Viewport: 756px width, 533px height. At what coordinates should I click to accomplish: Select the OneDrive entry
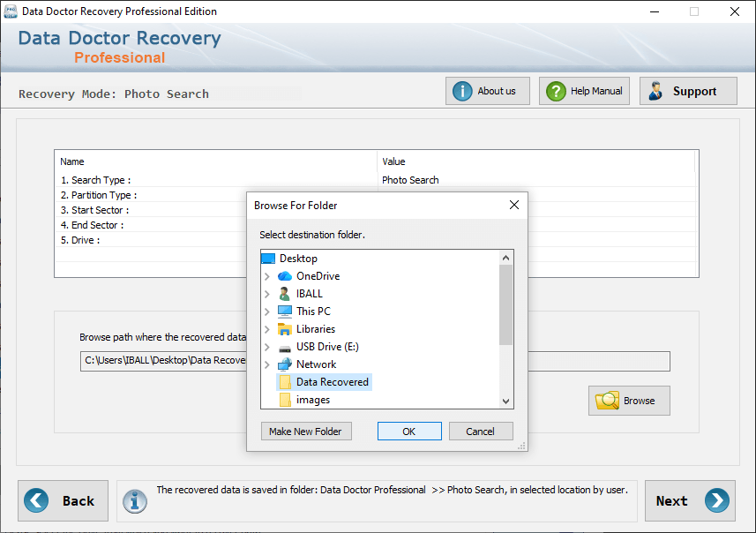pyautogui.click(x=318, y=276)
